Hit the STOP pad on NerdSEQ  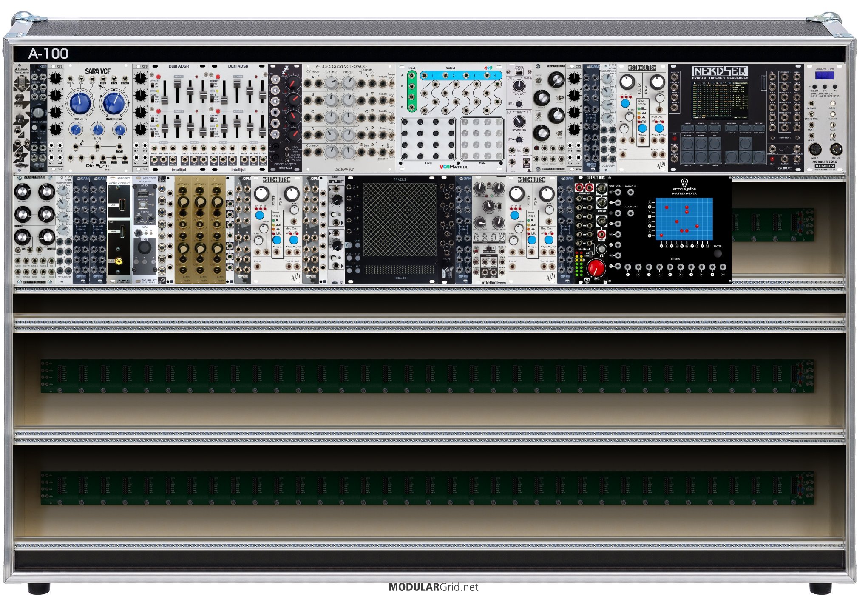tap(701, 143)
